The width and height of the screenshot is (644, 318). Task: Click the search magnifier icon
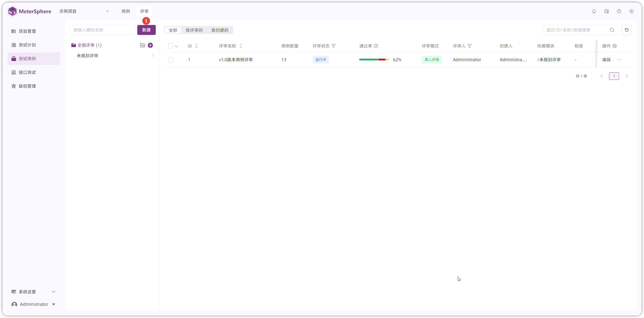tap(612, 30)
